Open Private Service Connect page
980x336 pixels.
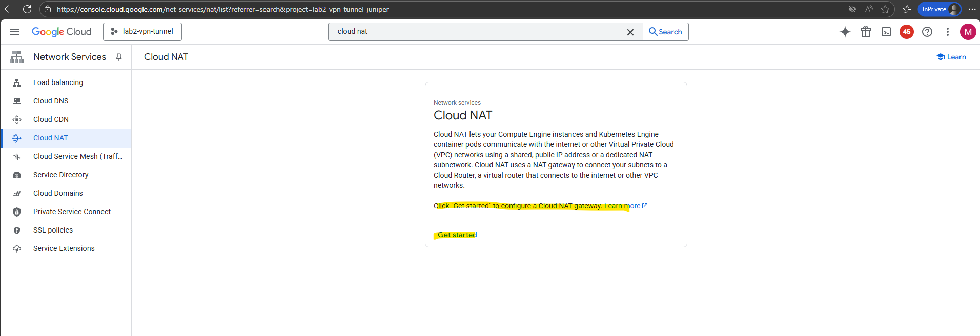point(72,212)
